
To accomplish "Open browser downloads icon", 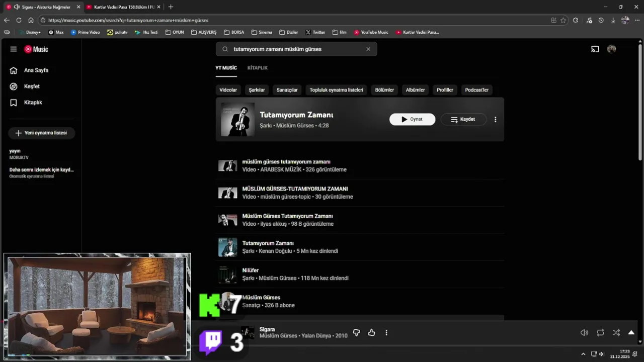I will pyautogui.click(x=613, y=20).
